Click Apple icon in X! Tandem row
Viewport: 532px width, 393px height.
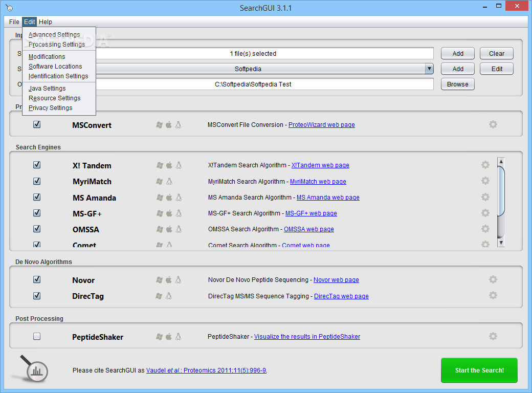(x=169, y=165)
